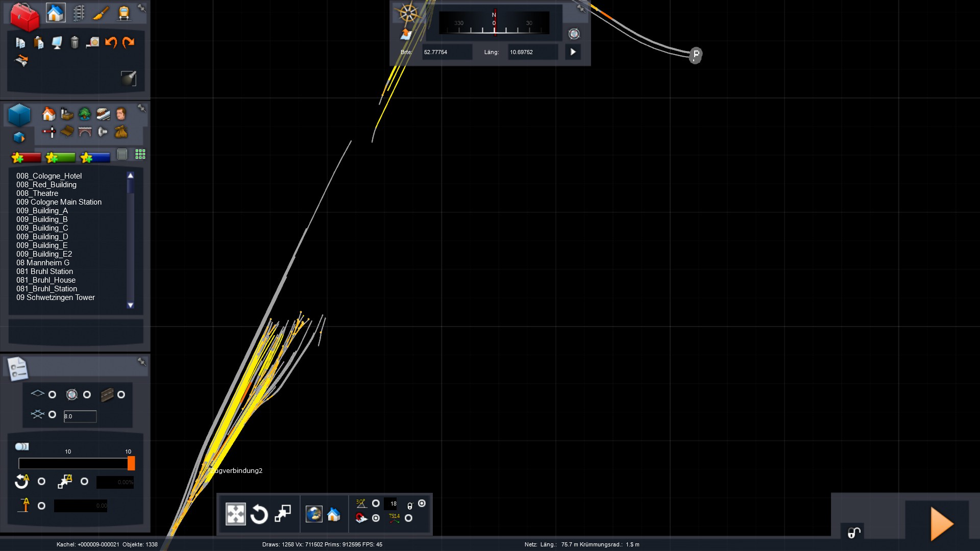Select 081 Bruhl Station from object list

44,271
